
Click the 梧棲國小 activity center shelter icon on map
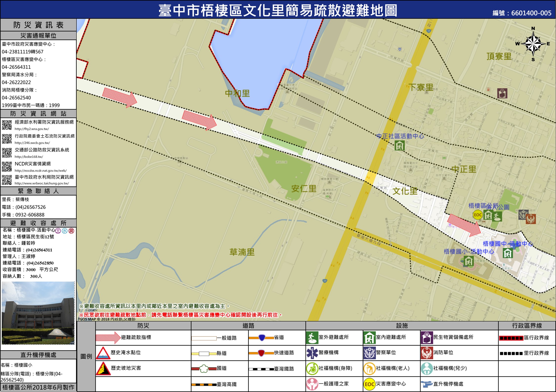[468, 261]
